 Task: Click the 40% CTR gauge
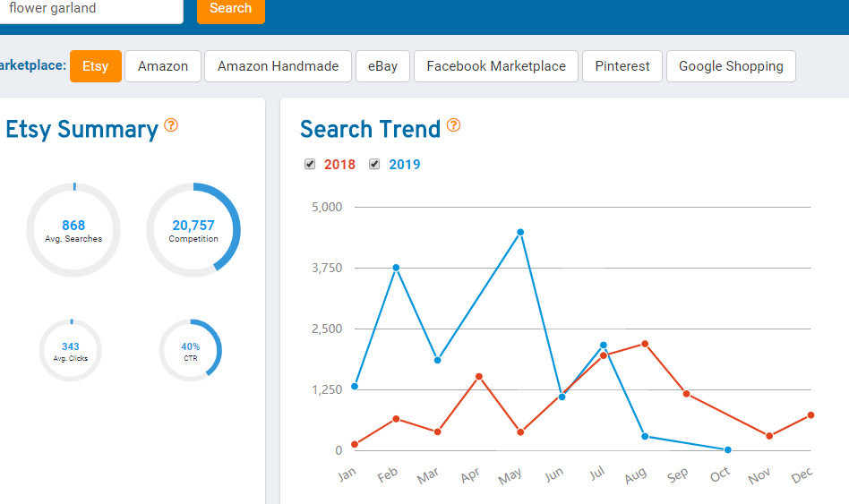point(191,350)
